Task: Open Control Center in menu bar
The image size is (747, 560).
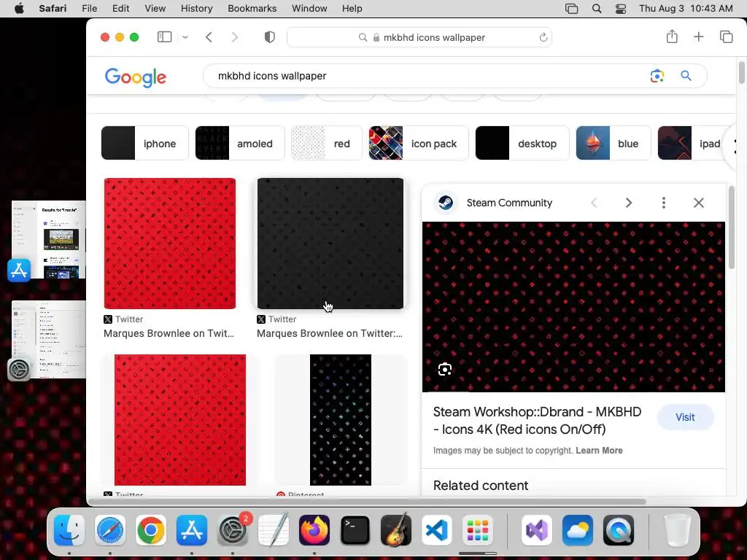Action: pyautogui.click(x=621, y=9)
